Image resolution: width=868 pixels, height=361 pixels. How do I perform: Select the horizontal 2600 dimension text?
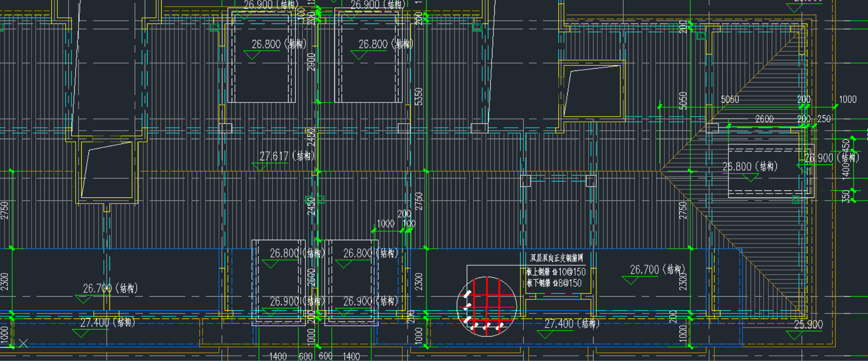764,119
